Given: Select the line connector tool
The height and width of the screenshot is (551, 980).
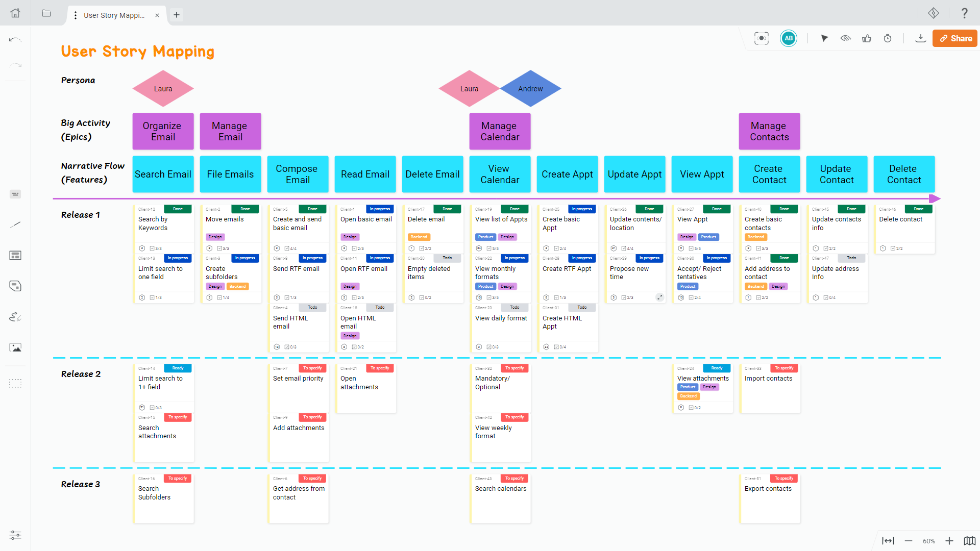Looking at the screenshot, I should pyautogui.click(x=15, y=224).
